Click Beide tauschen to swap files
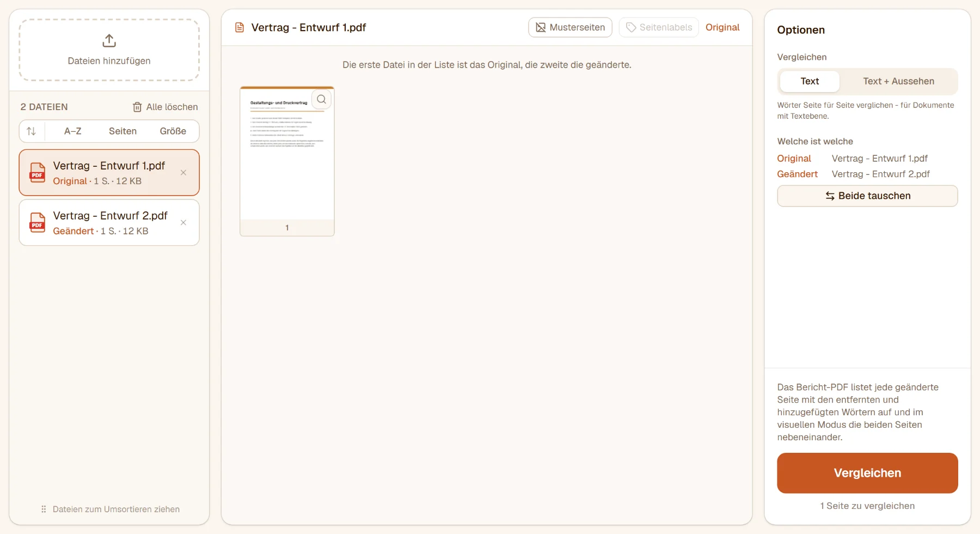 pyautogui.click(x=867, y=196)
